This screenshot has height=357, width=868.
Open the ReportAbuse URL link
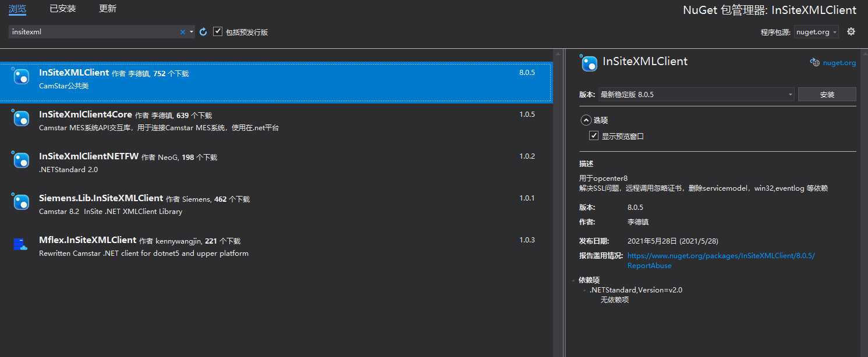tap(721, 260)
